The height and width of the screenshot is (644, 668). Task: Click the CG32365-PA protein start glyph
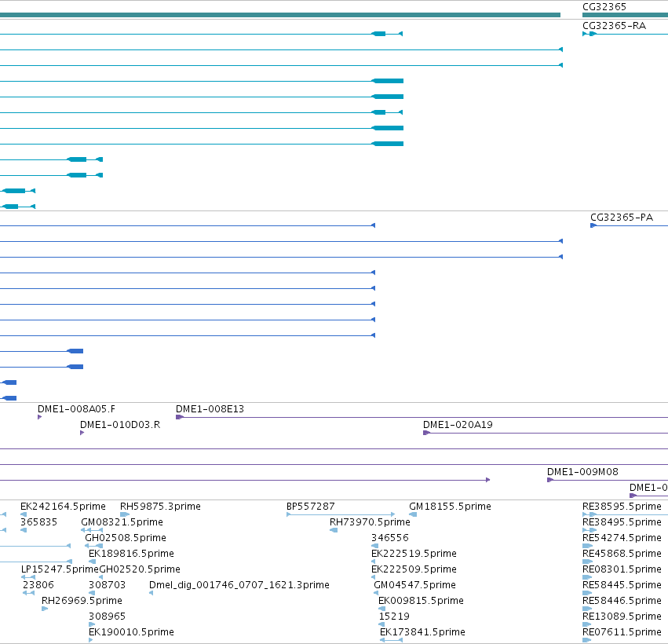(593, 225)
